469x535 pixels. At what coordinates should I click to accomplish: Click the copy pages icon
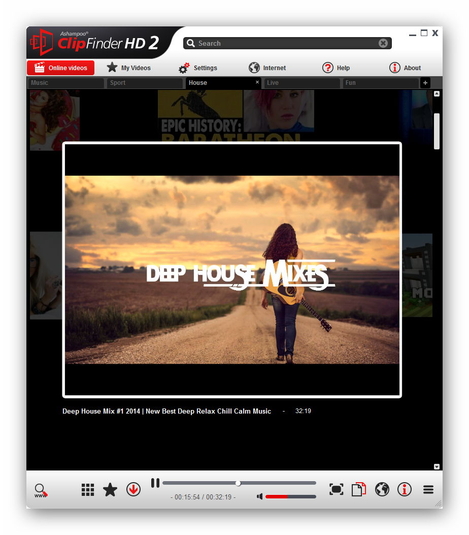click(x=358, y=489)
